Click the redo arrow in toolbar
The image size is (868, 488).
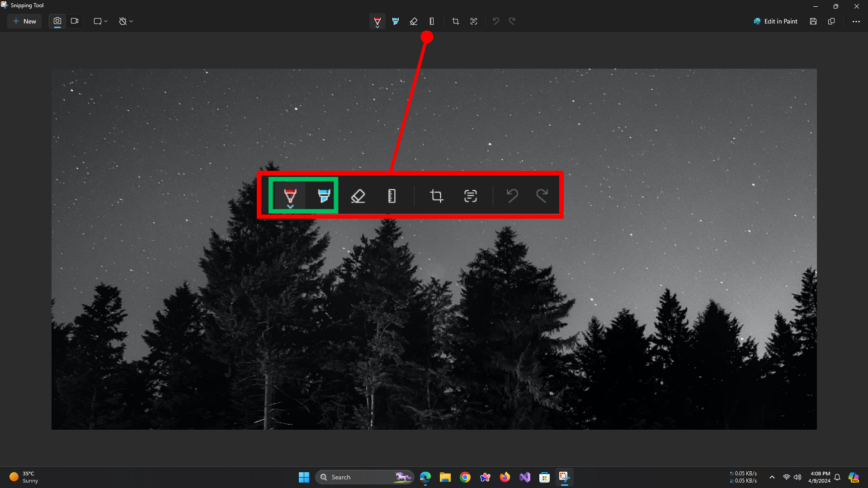(x=512, y=21)
